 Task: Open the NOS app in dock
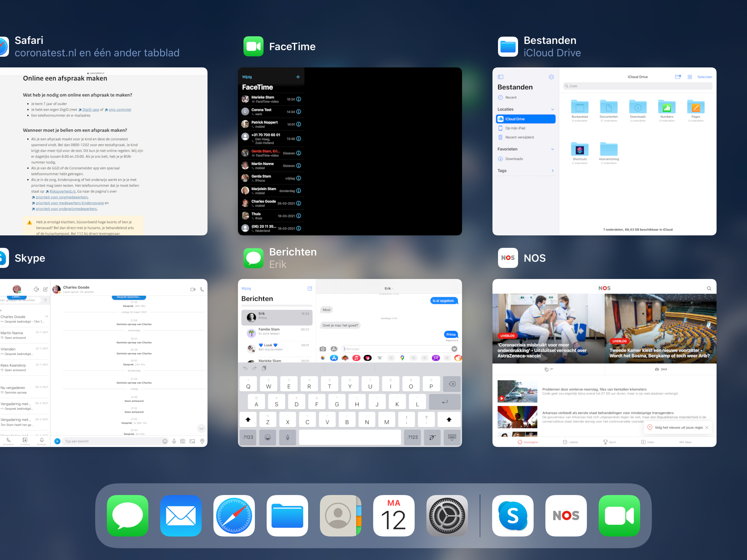pyautogui.click(x=566, y=515)
